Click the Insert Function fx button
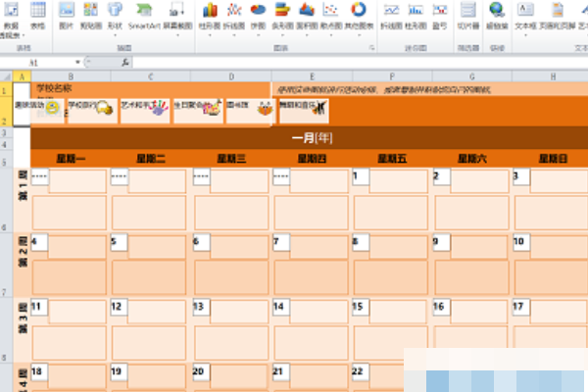Viewport: 588px width, 392px height. tap(125, 63)
